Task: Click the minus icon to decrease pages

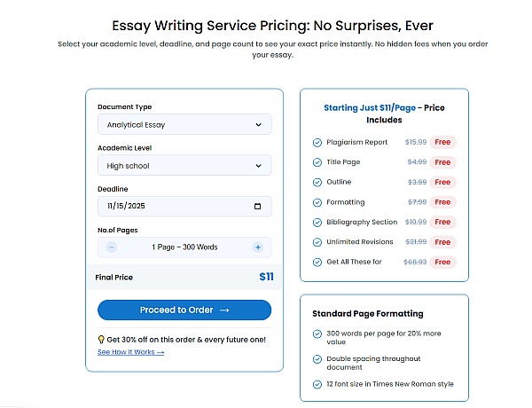Action: (x=112, y=247)
